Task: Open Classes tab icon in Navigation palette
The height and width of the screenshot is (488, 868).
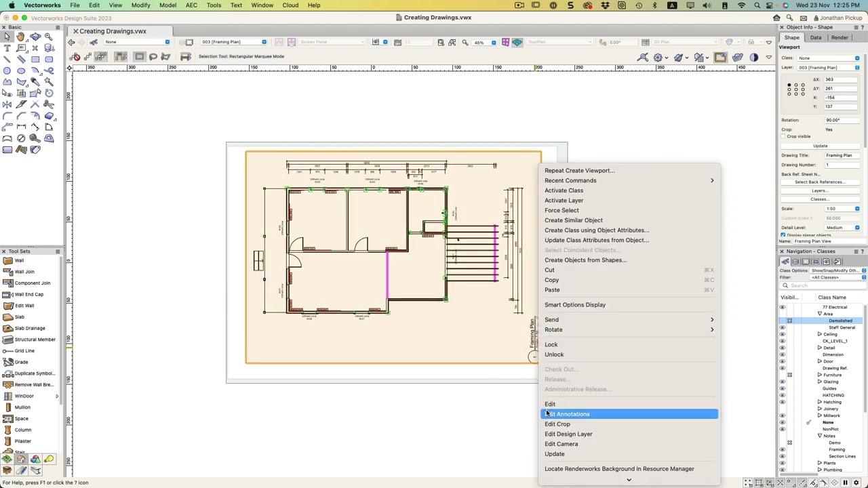Action: tap(786, 262)
